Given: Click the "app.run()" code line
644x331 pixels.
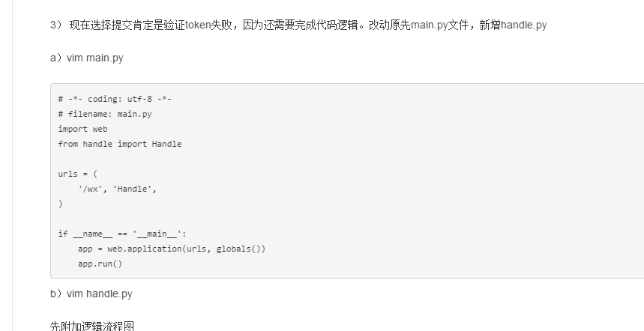Looking at the screenshot, I should coord(100,264).
